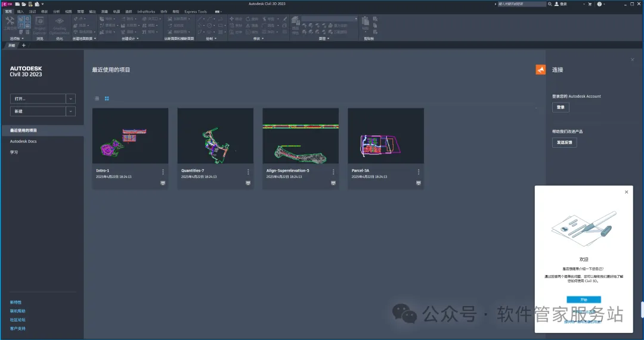Click the 发送反馈 feedback button
The height and width of the screenshot is (340, 644).
[564, 142]
